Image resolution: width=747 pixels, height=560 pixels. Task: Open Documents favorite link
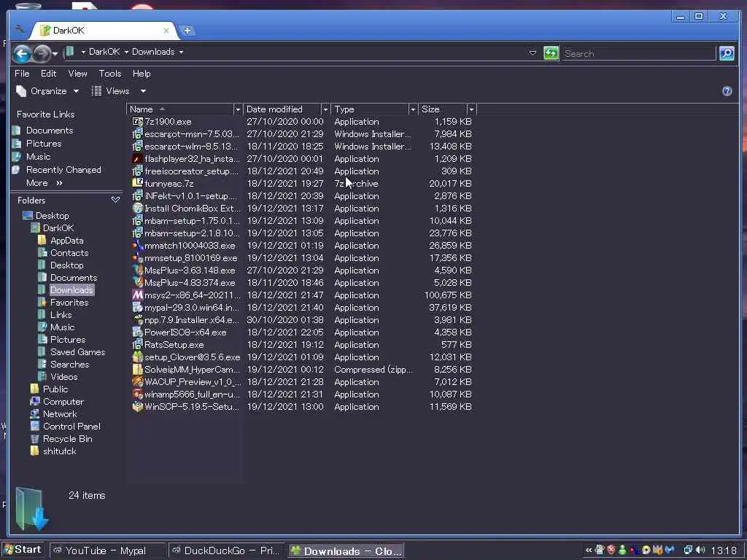point(50,130)
